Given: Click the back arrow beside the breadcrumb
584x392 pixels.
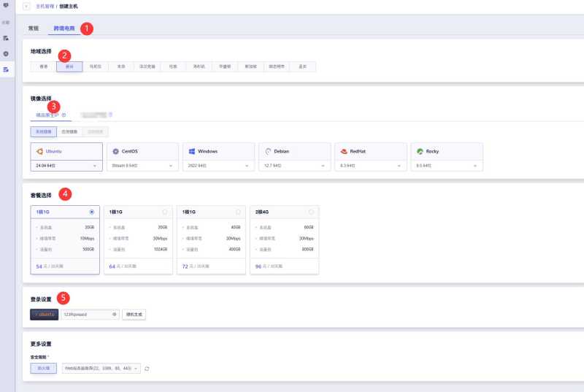Looking at the screenshot, I should [x=27, y=6].
